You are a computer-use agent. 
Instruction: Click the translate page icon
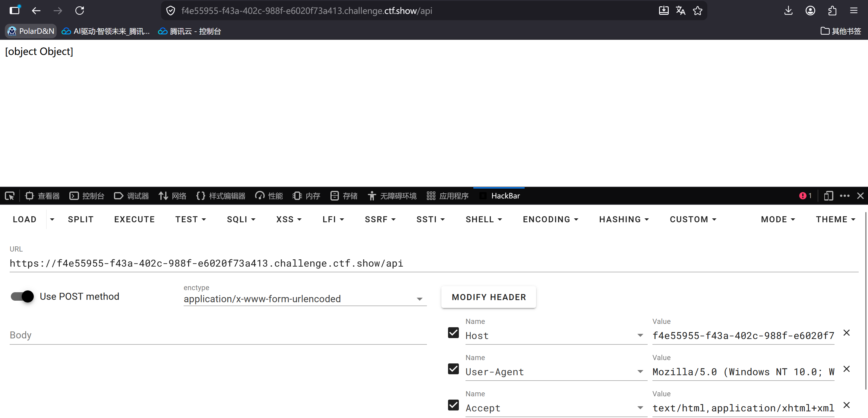pos(680,11)
